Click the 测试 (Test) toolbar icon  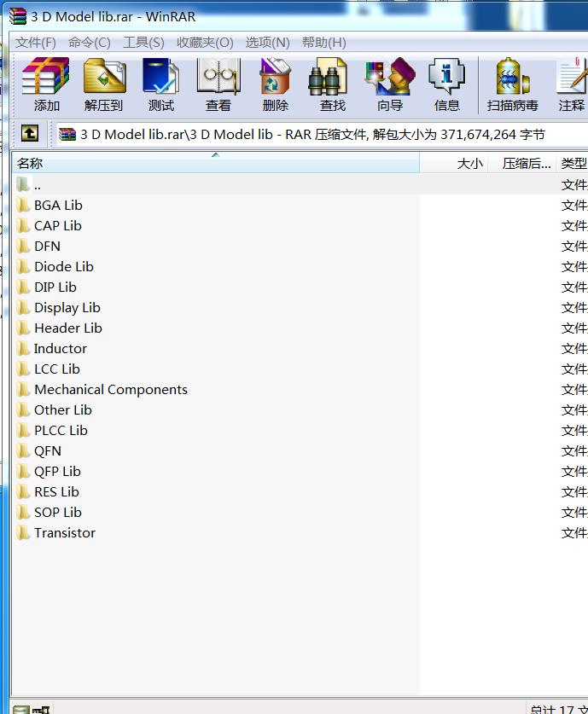click(x=160, y=84)
